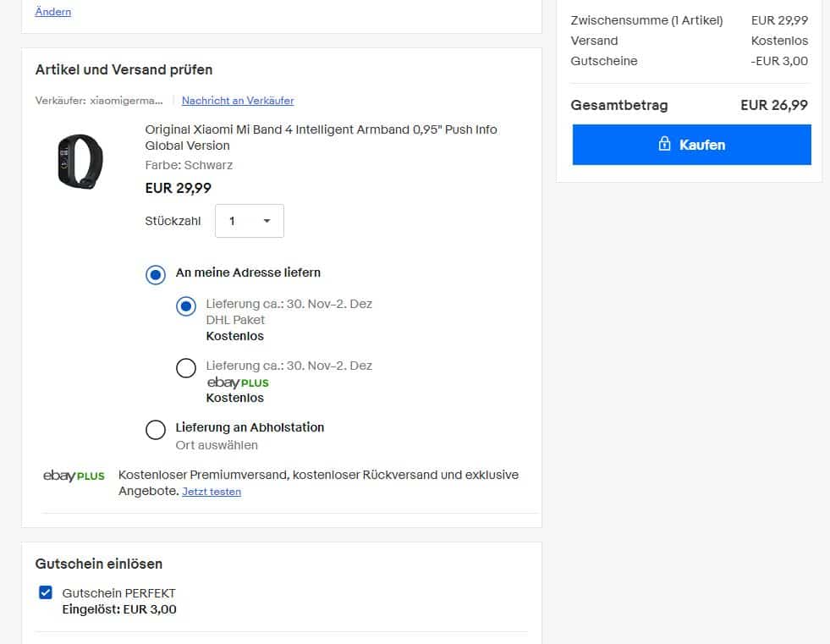This screenshot has width=830, height=644.
Task: Open the Stückzahl quantity dropdown
Action: click(x=250, y=221)
